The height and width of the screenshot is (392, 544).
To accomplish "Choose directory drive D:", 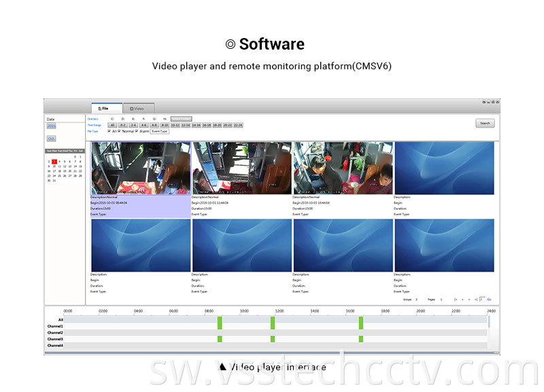I will (x=123, y=119).
